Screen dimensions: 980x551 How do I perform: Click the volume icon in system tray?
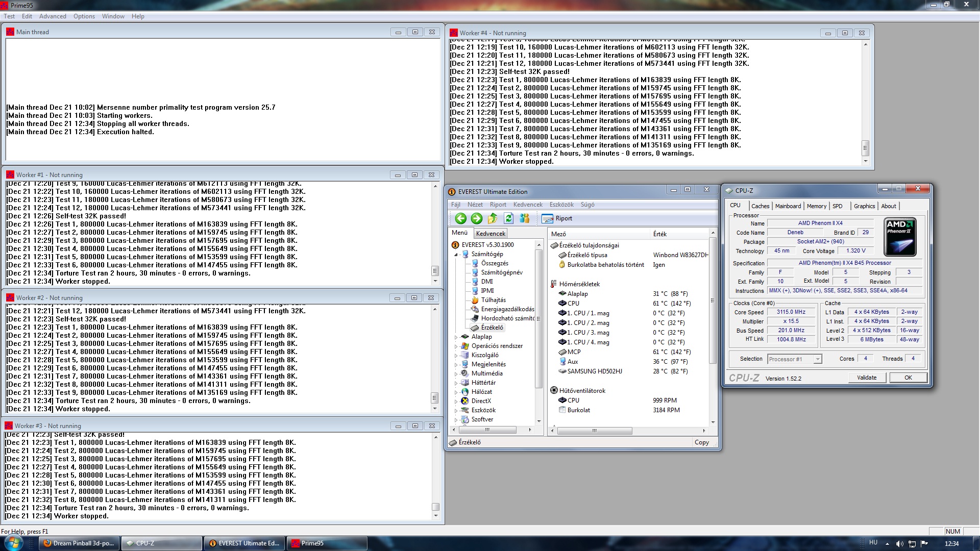click(x=899, y=544)
